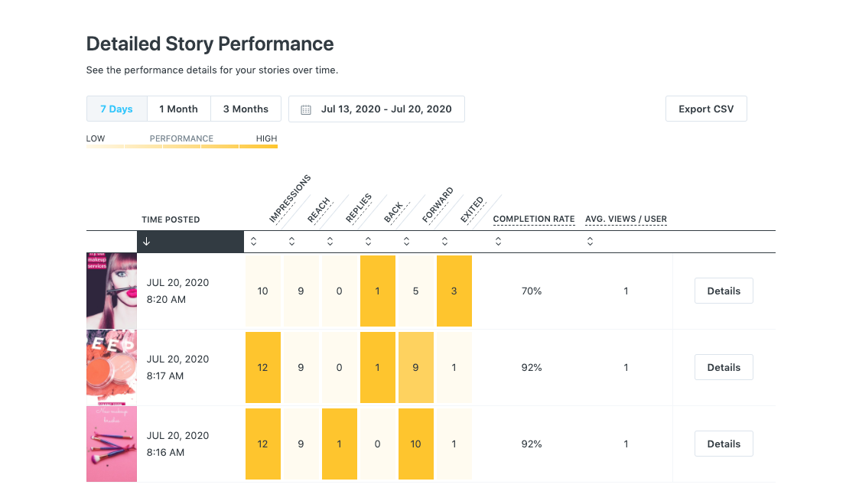Click the Impressions column label
This screenshot has width=846, height=504.
[290, 199]
